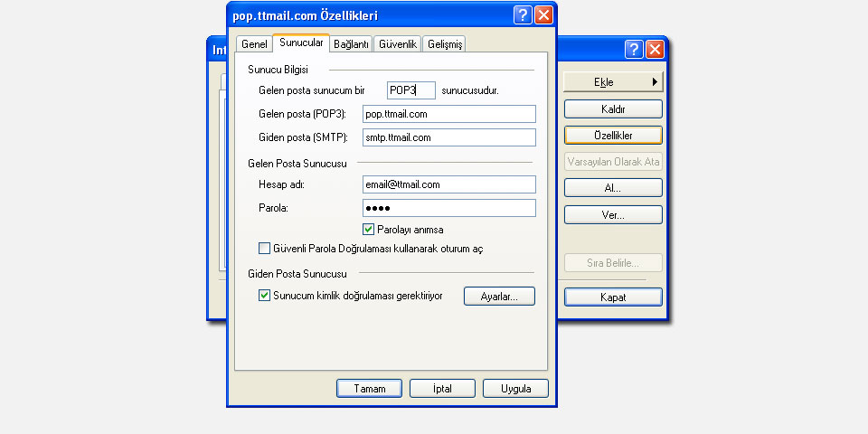Enable Güvenli Parola Doğrulaması checkbox
Viewport: 868px width, 434px height.
tap(265, 249)
